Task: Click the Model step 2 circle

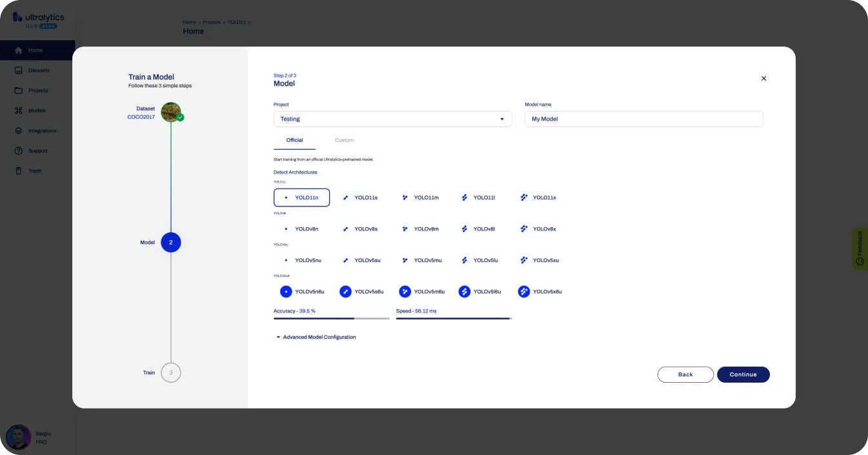Action: tap(171, 243)
